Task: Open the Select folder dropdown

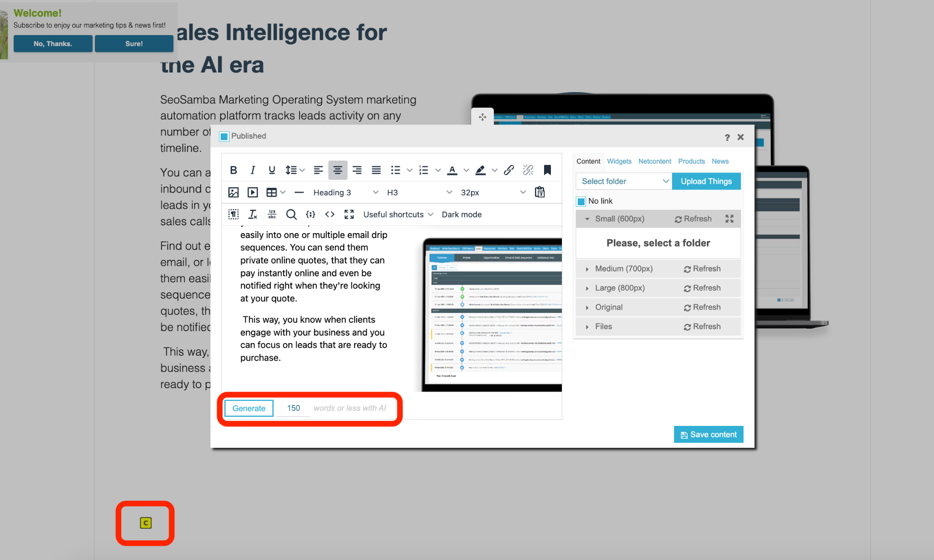Action: (x=623, y=181)
